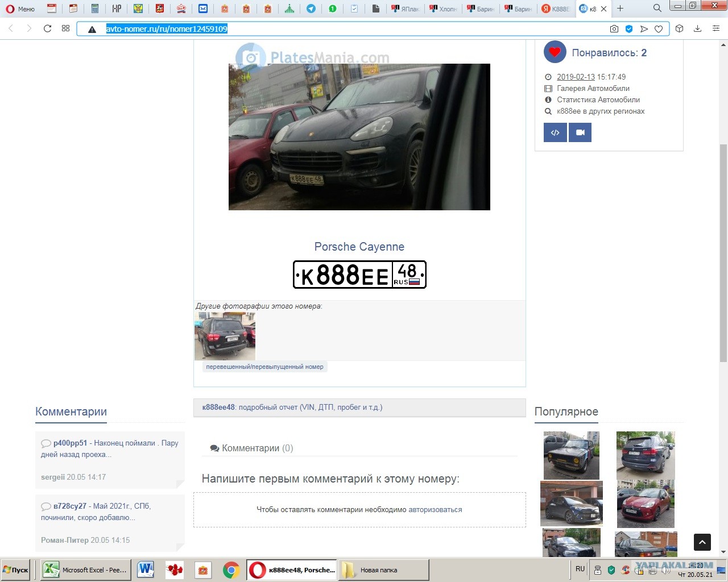This screenshot has width=728, height=582.
Task: Click the blue video camera button
Action: tap(580, 132)
